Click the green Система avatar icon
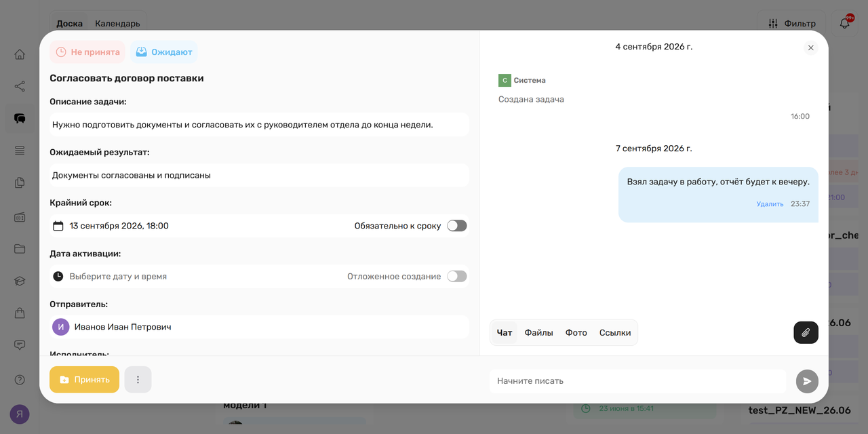 coord(505,80)
